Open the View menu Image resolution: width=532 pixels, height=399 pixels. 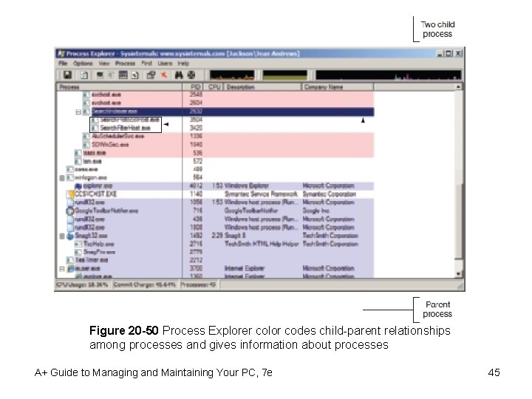coord(104,64)
